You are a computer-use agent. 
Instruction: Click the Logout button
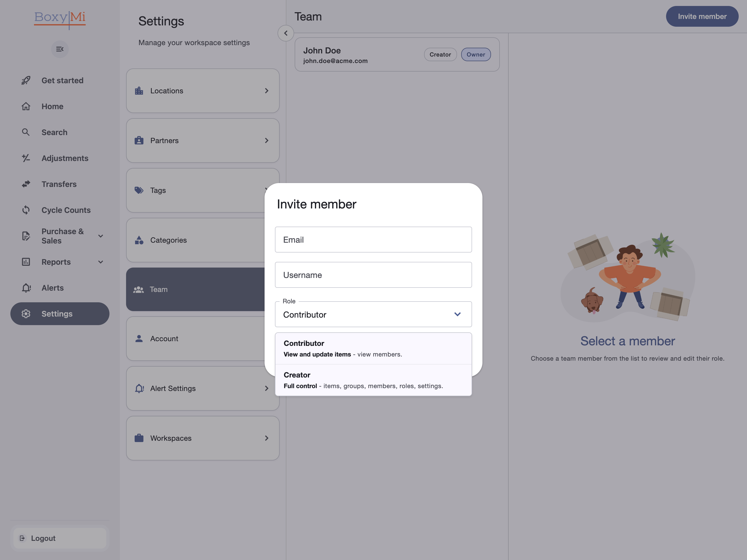coord(60,538)
